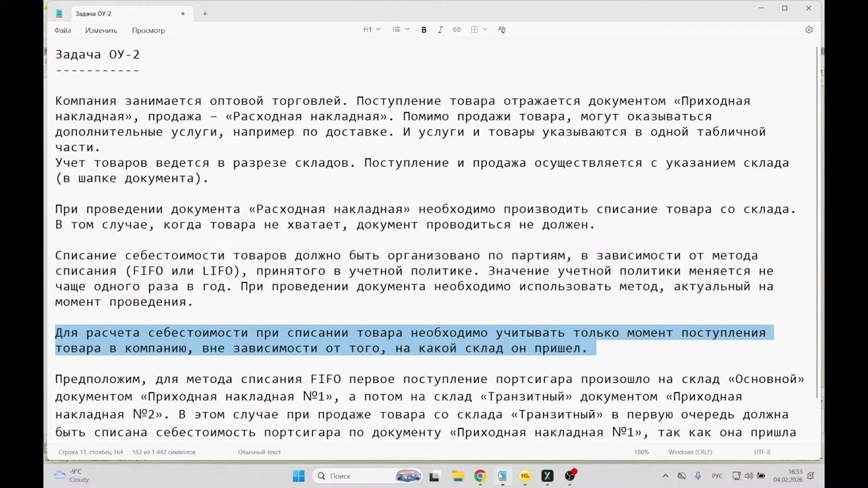This screenshot has width=868, height=488.
Task: Expand the list style dropdown arrow
Action: point(407,30)
